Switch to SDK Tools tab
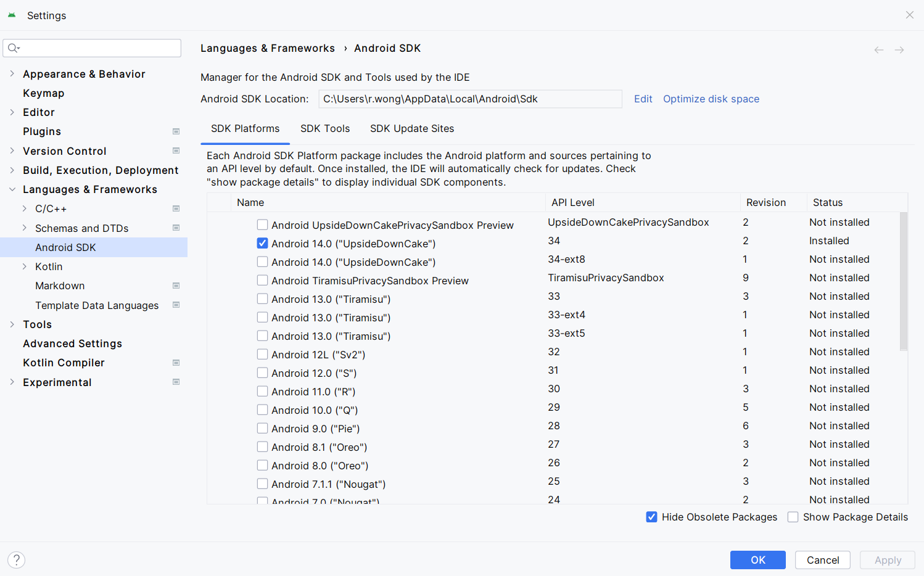The width and height of the screenshot is (924, 576). coord(325,128)
